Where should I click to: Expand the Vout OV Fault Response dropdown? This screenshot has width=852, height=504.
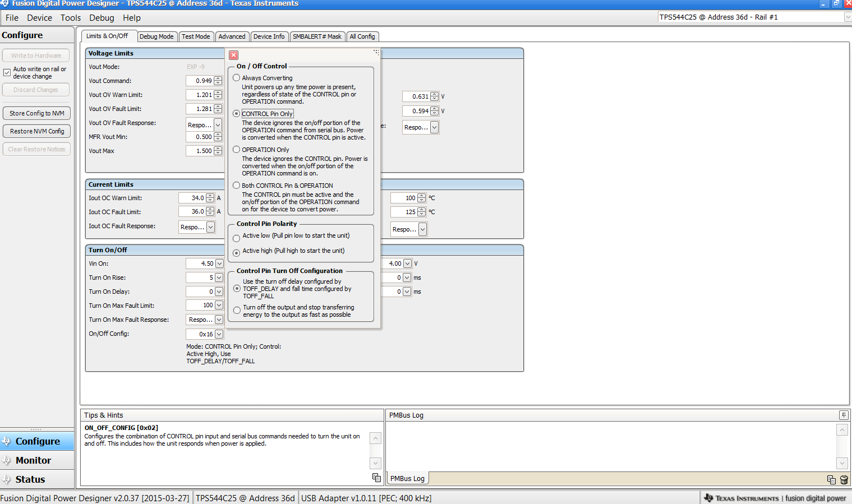point(218,124)
